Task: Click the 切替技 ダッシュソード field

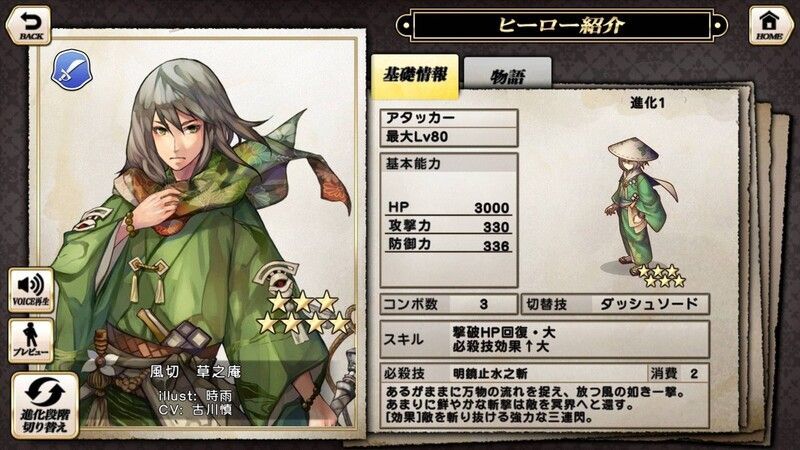Action: pyautogui.click(x=615, y=304)
